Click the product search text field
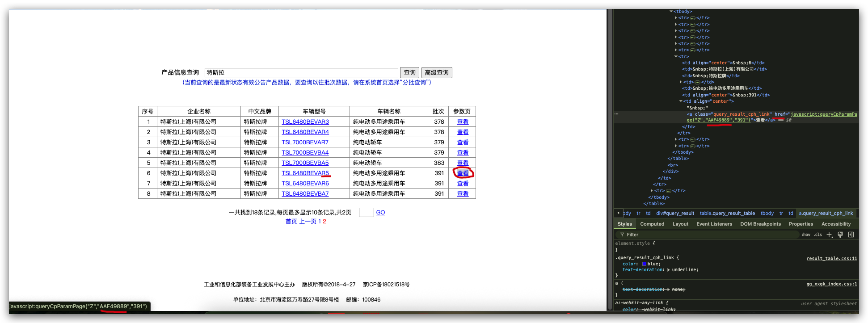 tap(301, 72)
